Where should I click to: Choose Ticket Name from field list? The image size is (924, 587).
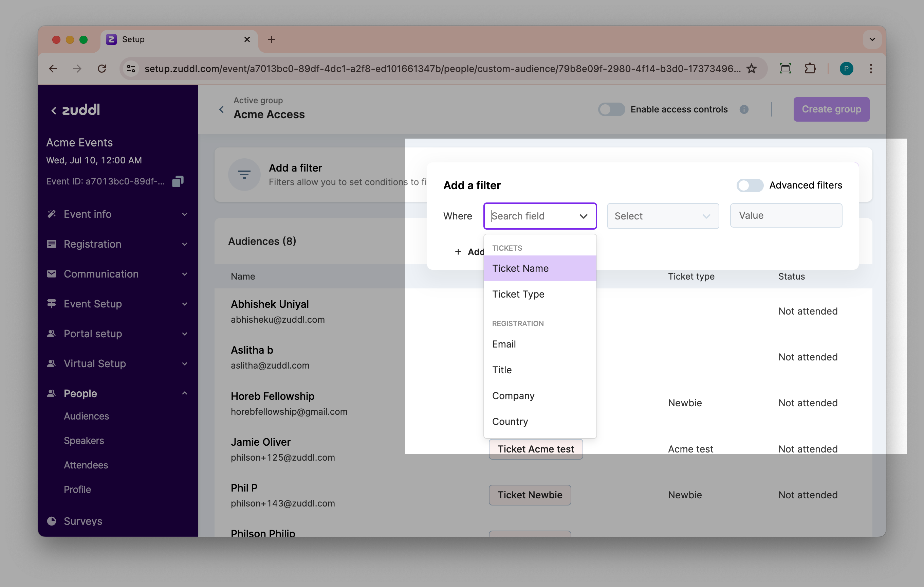(x=520, y=268)
